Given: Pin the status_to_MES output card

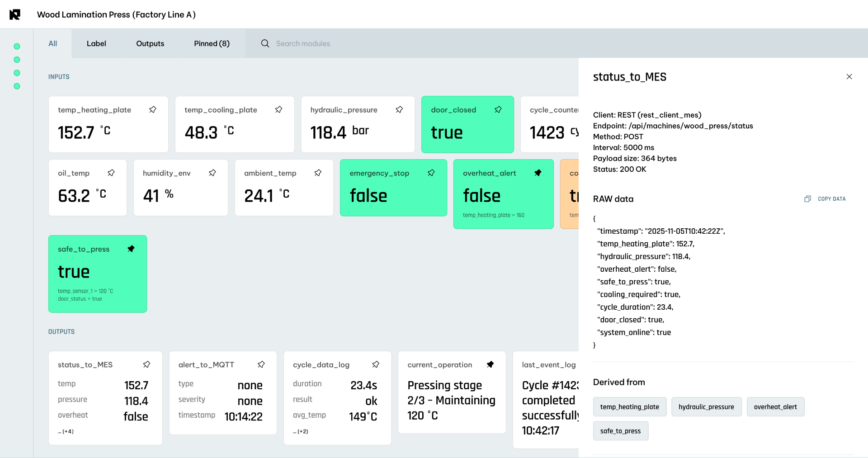Looking at the screenshot, I should point(146,365).
